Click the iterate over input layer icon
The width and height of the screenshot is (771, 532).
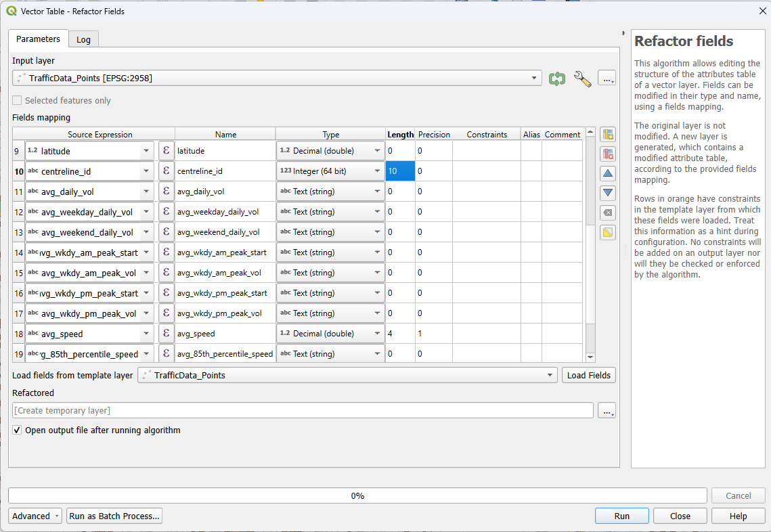coord(557,79)
